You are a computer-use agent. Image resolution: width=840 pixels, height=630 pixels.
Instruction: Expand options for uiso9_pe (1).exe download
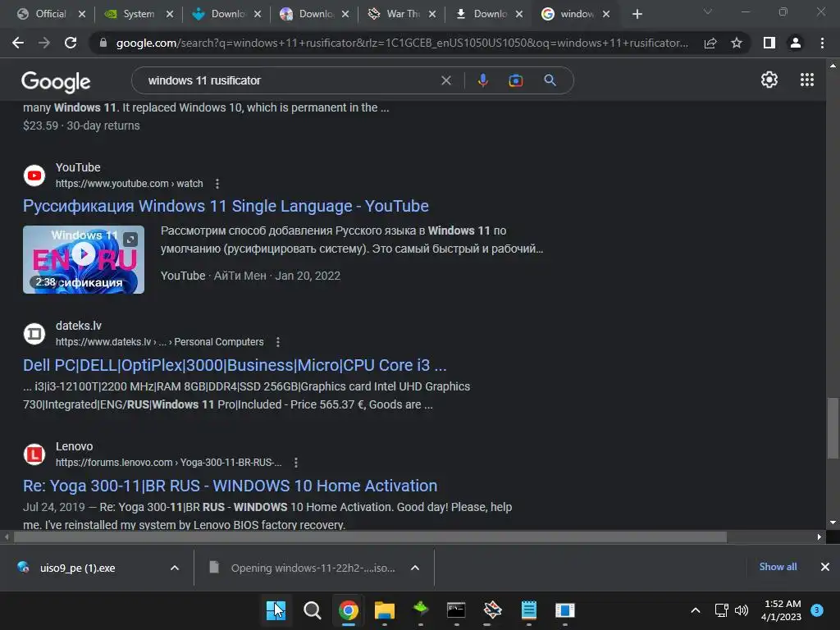click(175, 568)
